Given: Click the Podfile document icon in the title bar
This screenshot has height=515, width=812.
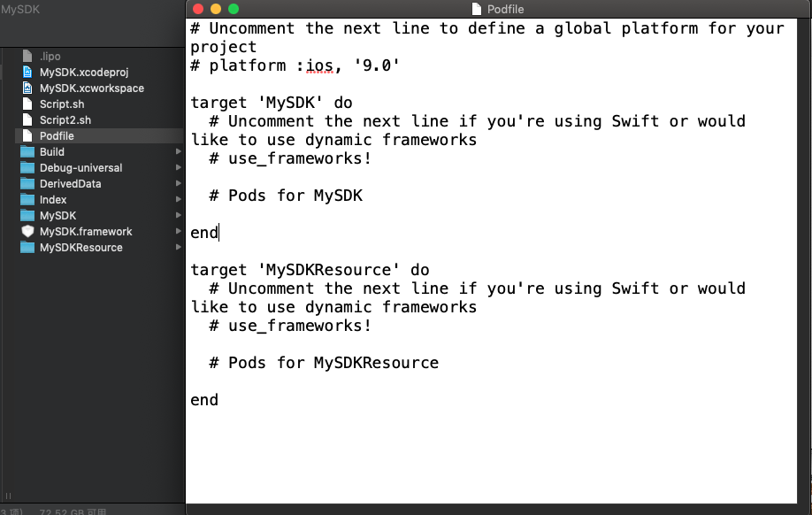Looking at the screenshot, I should [476, 10].
